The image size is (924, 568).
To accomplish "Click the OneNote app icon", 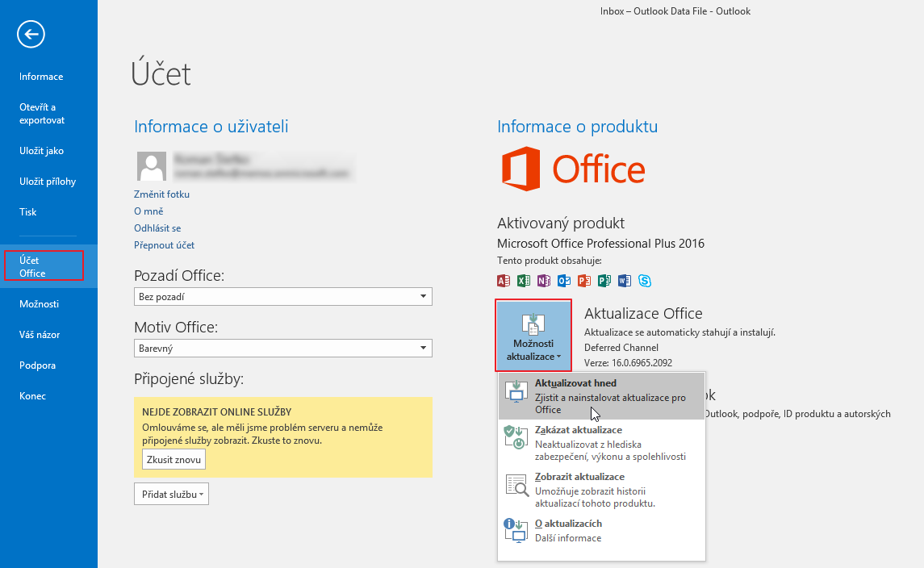I will click(x=543, y=281).
